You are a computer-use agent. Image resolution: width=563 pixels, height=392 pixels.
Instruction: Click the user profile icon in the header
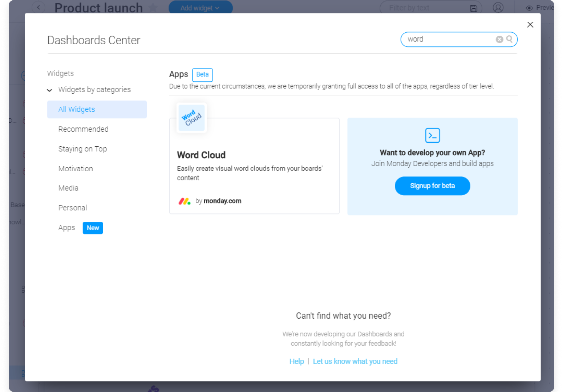point(498,8)
